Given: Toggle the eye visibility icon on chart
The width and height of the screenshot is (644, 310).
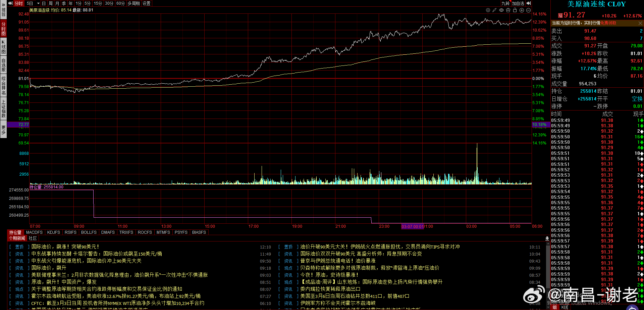Looking at the screenshot, I should click(501, 10).
